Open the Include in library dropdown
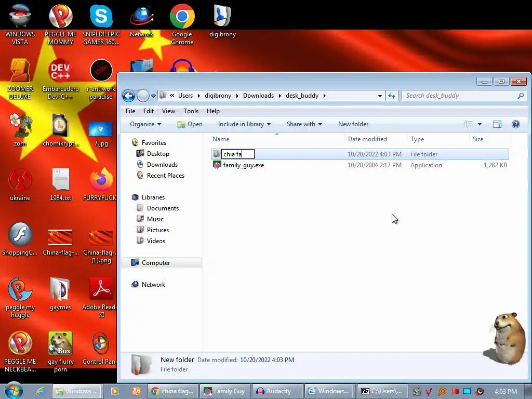The height and width of the screenshot is (399, 532). tap(244, 124)
